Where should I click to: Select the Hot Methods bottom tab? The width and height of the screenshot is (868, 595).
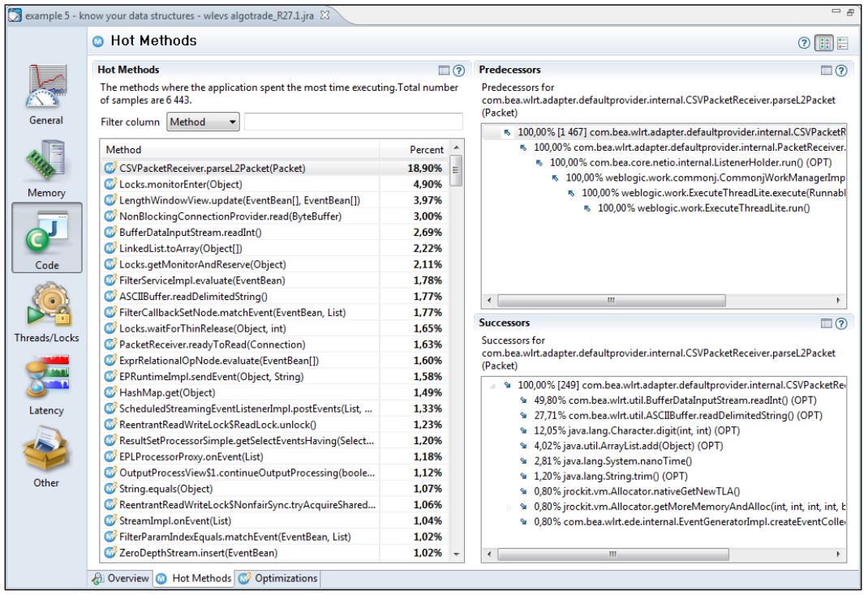pos(194,579)
